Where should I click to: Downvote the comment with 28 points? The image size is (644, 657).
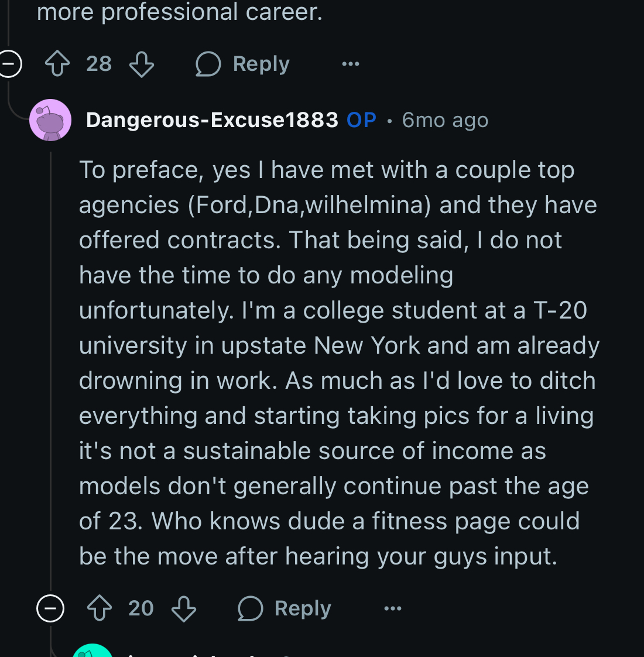[142, 64]
